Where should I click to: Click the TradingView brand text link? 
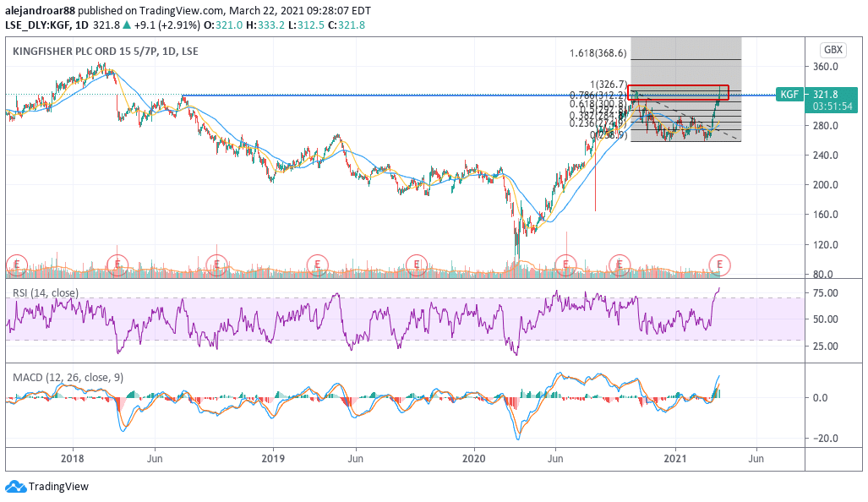pyautogui.click(x=58, y=487)
